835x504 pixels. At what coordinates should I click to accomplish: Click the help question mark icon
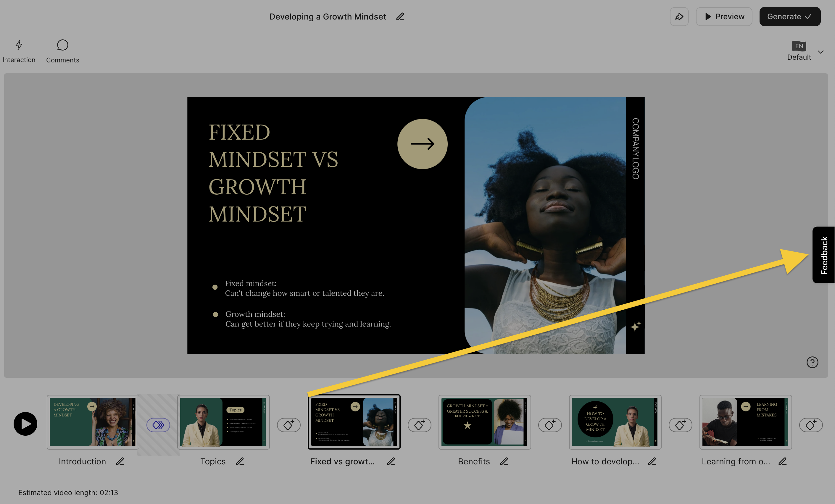pyautogui.click(x=812, y=362)
